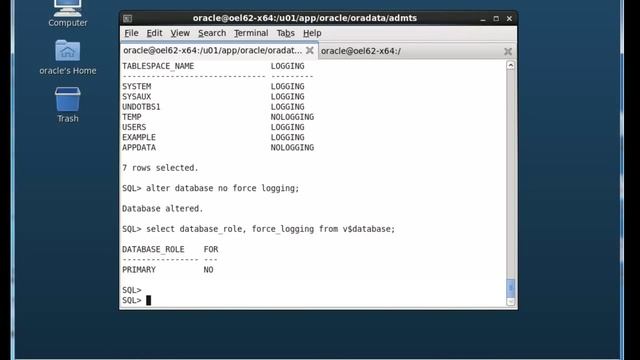
Task: Click NOLOGGING value in the APPDATA row
Action: tap(292, 148)
